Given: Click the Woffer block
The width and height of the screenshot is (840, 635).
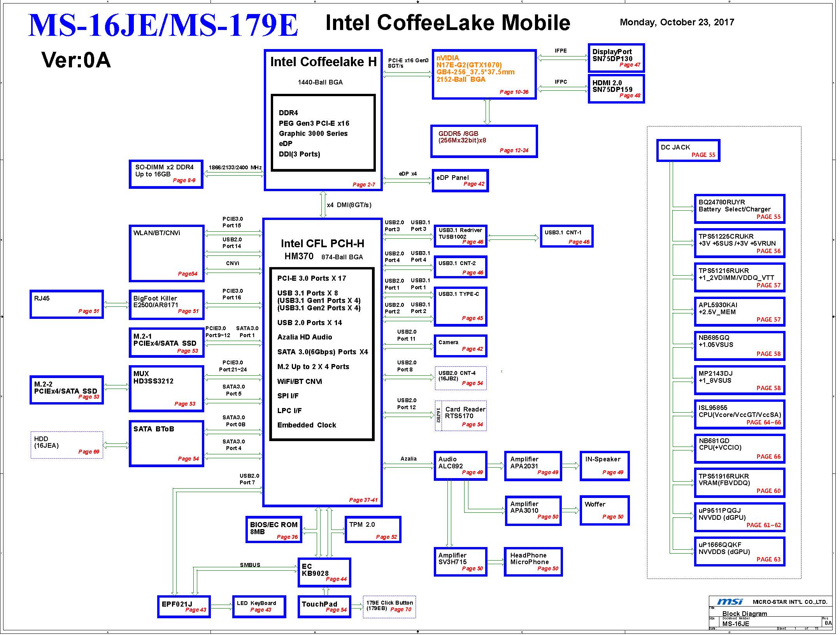Looking at the screenshot, I should (x=605, y=510).
